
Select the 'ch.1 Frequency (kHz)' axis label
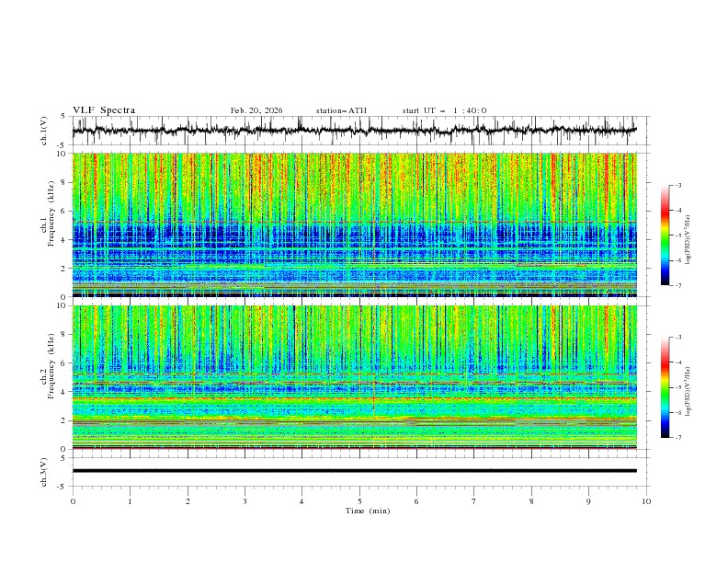pos(49,214)
